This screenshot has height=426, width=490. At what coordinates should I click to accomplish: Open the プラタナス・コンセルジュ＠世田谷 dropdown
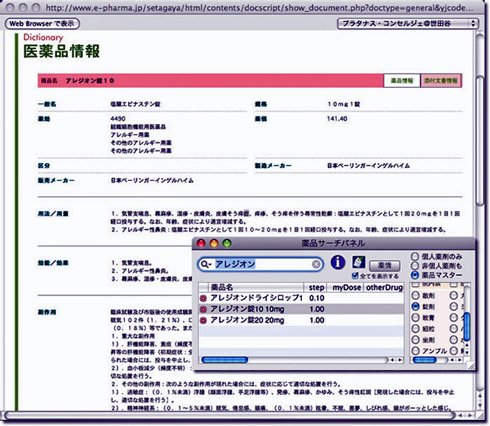[x=408, y=23]
